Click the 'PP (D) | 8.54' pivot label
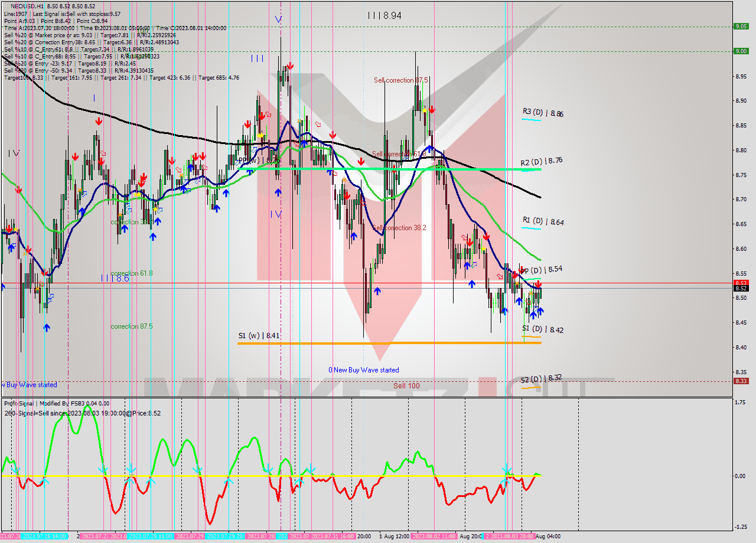 543,269
